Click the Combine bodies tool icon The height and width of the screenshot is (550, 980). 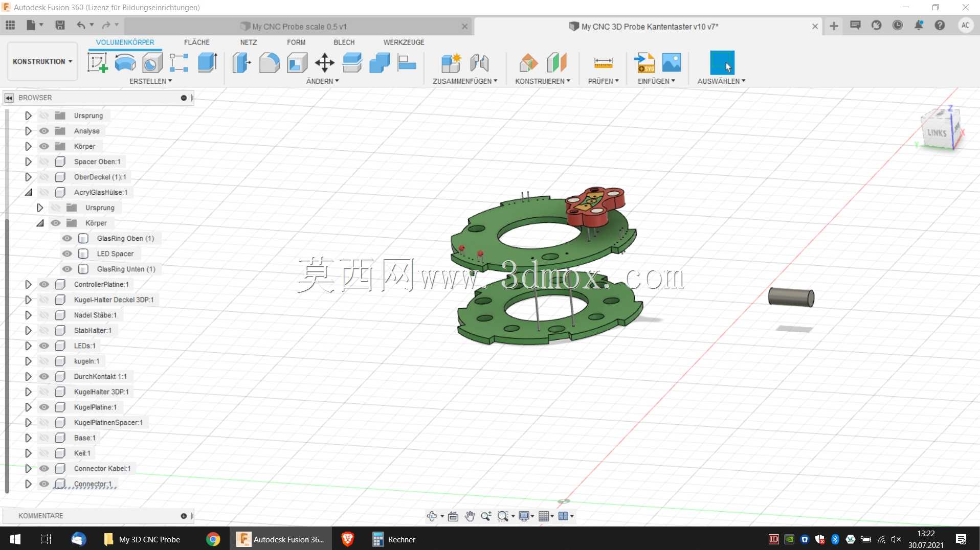[380, 62]
